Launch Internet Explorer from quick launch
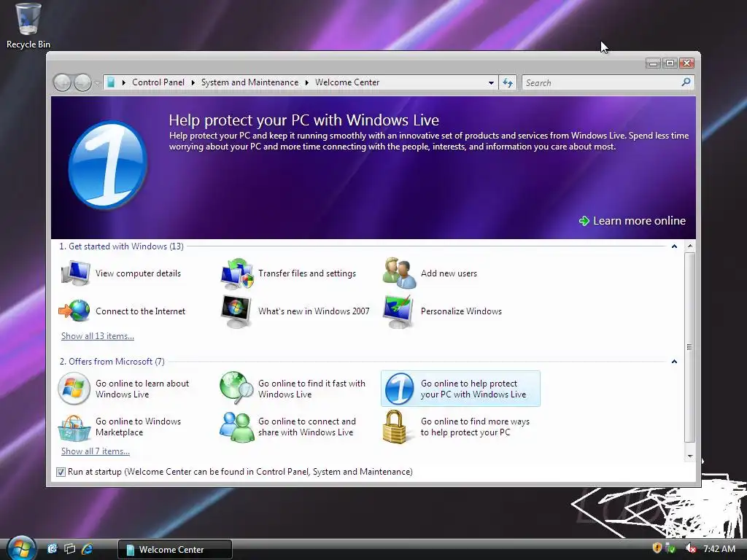This screenshot has width=747, height=560. pos(88,549)
